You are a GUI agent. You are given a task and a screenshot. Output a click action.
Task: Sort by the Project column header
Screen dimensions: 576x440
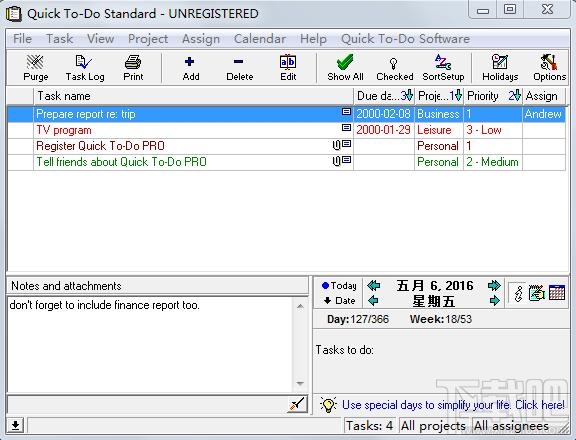[x=439, y=96]
